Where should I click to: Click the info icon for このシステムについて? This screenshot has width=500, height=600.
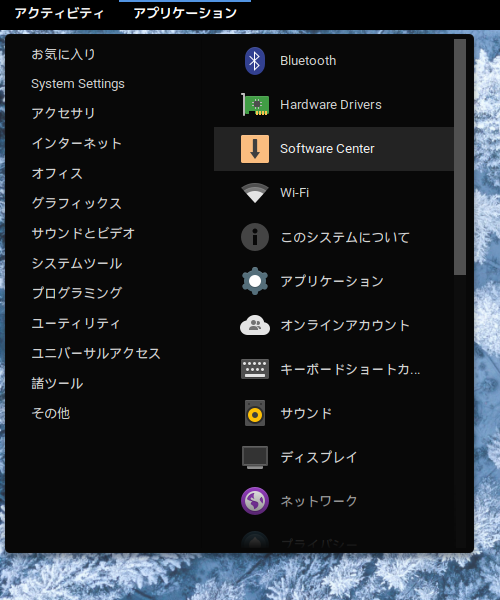point(255,237)
